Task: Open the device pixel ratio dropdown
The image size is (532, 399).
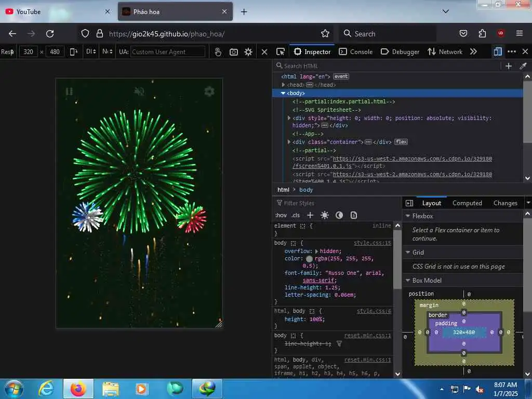Action: pos(90,51)
